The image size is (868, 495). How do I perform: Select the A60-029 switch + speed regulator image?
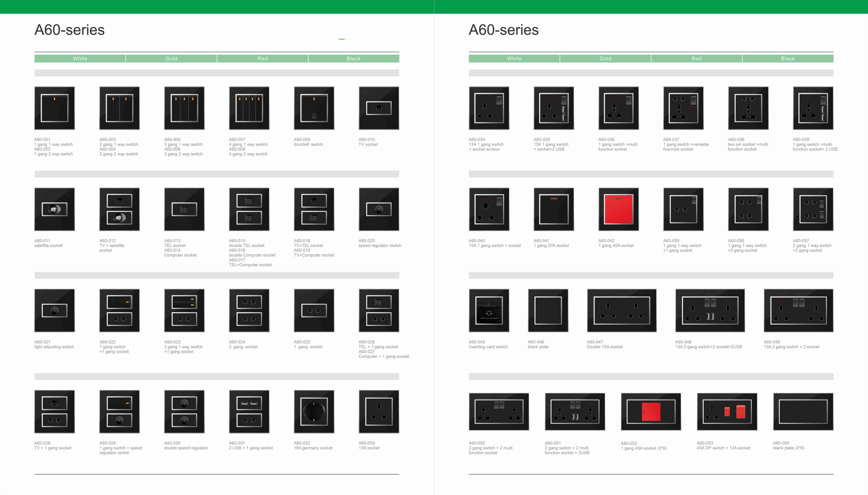click(119, 412)
